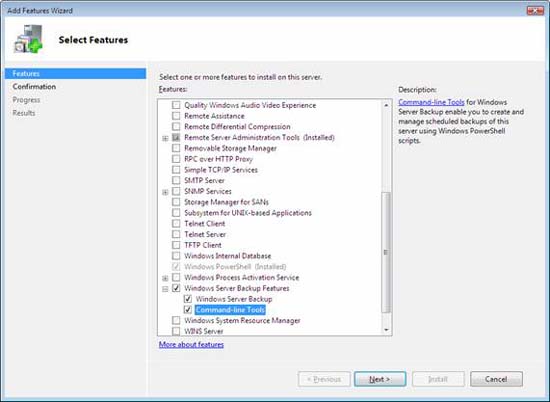Check Windows System Resource Manager box
Screen dimensions: 550x402
tap(176, 321)
